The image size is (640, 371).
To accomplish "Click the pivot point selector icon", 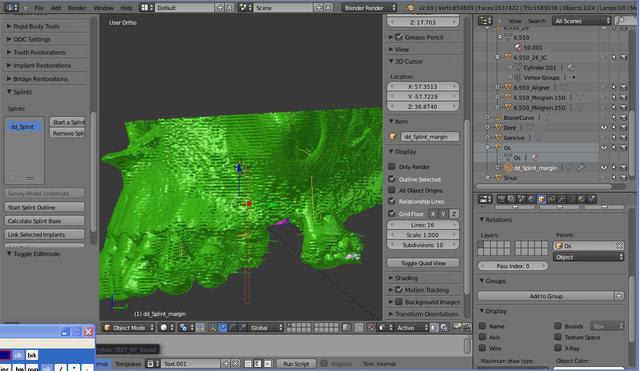I will click(x=183, y=327).
